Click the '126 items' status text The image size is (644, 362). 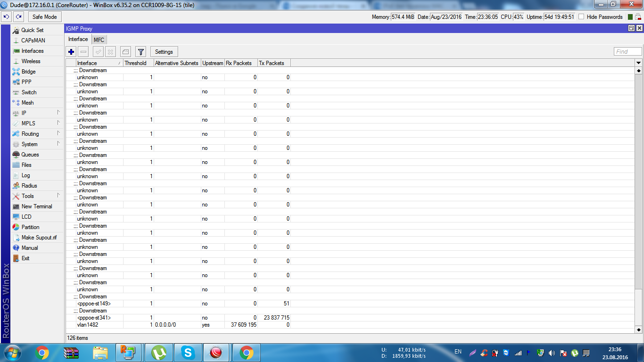[x=78, y=338]
